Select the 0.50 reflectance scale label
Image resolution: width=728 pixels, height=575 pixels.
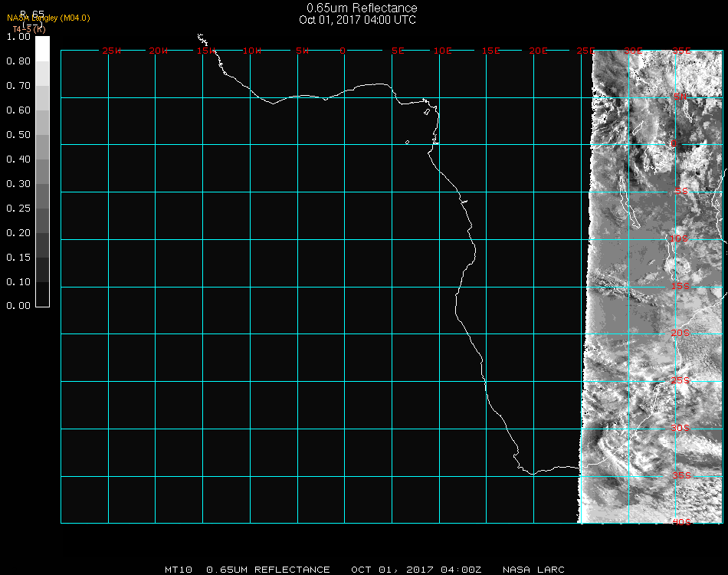(x=18, y=135)
